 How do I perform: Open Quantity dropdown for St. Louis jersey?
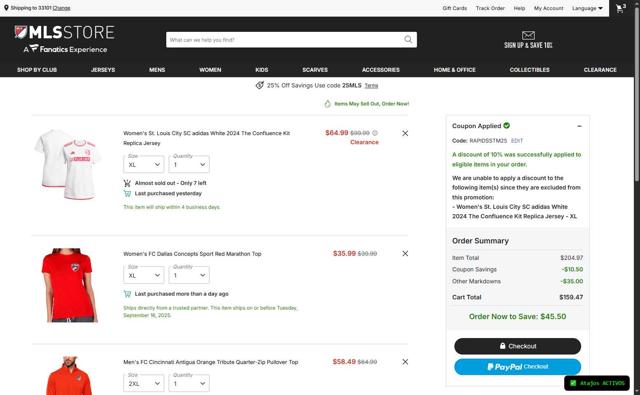tap(189, 164)
